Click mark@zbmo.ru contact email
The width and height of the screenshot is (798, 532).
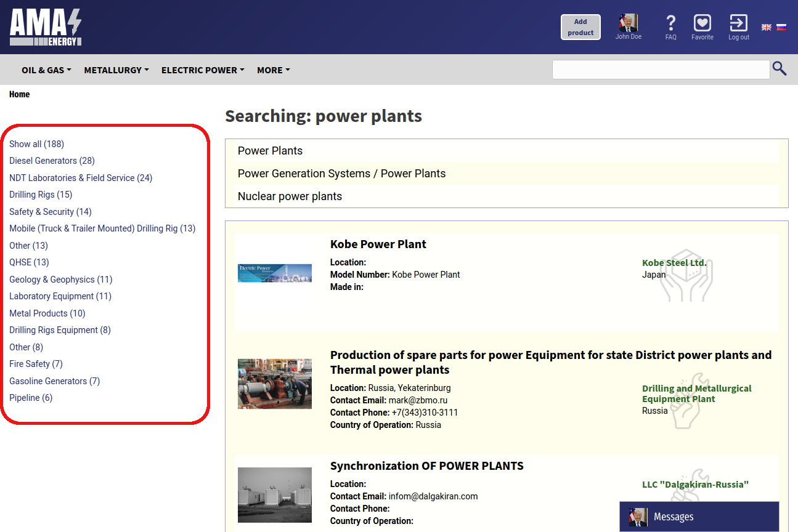[x=418, y=400]
